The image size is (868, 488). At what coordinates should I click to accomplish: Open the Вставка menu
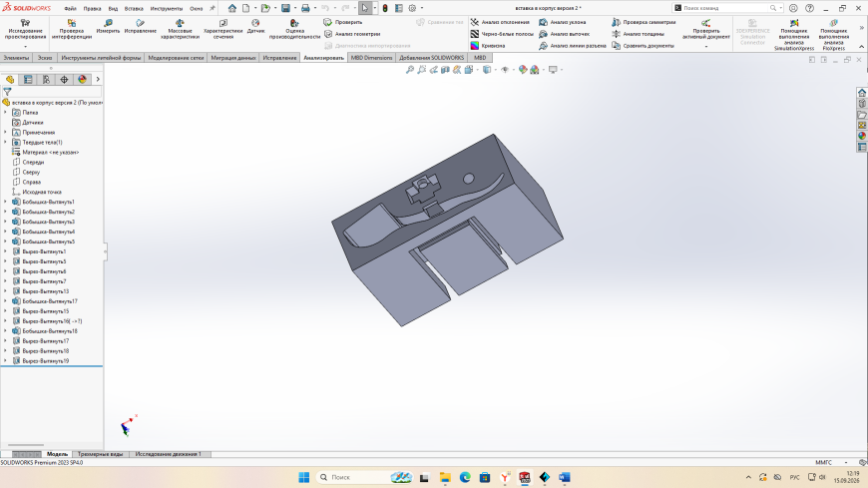pyautogui.click(x=134, y=9)
